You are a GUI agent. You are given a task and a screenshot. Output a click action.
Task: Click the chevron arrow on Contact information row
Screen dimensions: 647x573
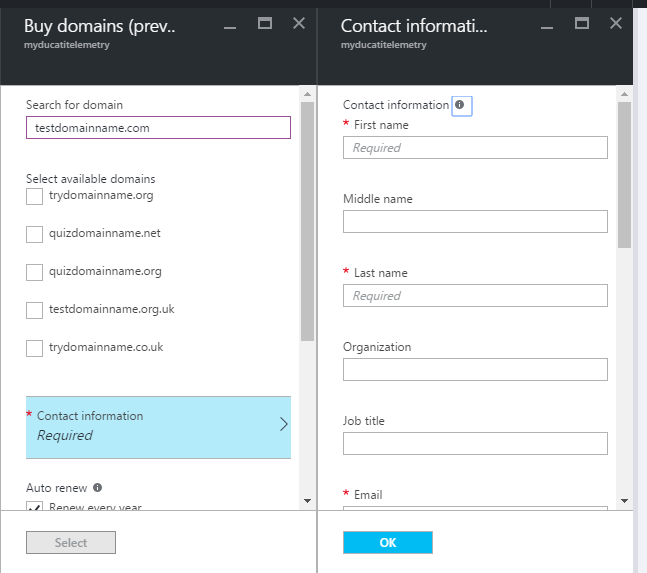coord(283,424)
